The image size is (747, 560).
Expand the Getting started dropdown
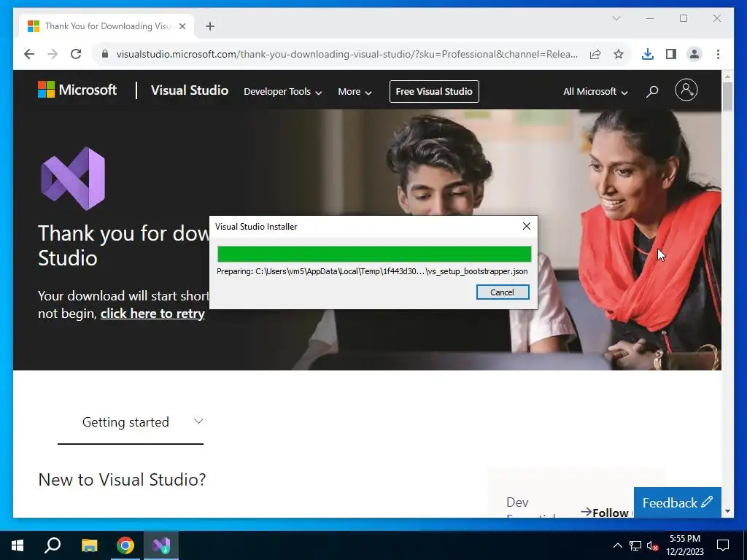pos(131,422)
